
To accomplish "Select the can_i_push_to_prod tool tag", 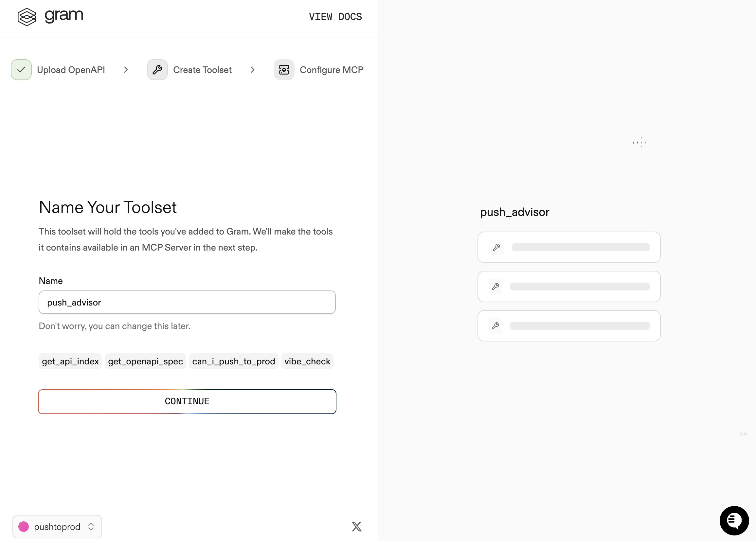I will (x=233, y=361).
